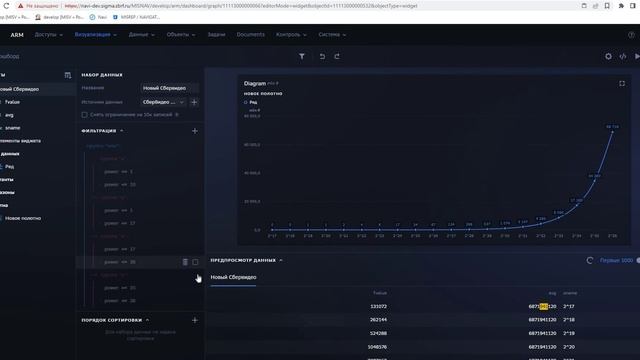Open the develop [MSV bookmark
The height and width of the screenshot is (360, 640).
(60, 17)
